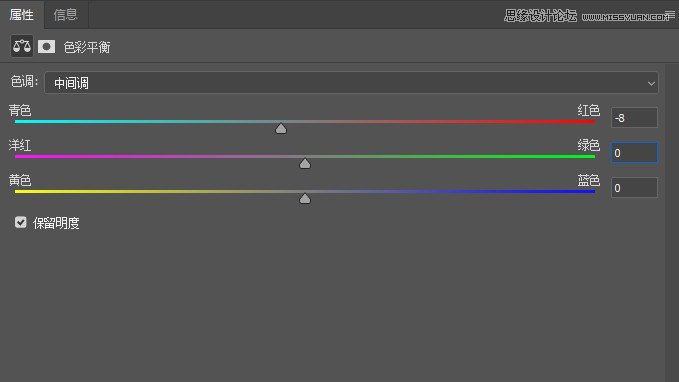Click the dropdown chevron arrow for 色调

pyautogui.click(x=651, y=83)
